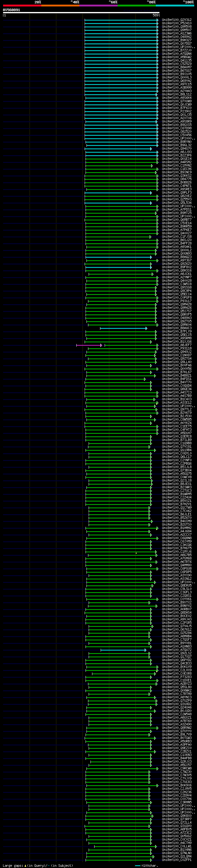This screenshot has height=868, width=197.
Task: Select hit label UniRef100_A9S8R9
Action: (x=177, y=122)
